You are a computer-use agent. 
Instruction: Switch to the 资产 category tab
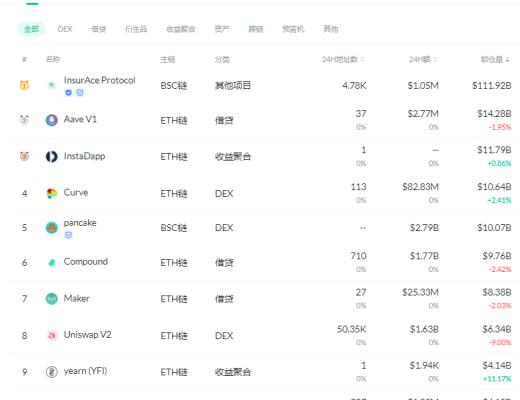pyautogui.click(x=222, y=29)
